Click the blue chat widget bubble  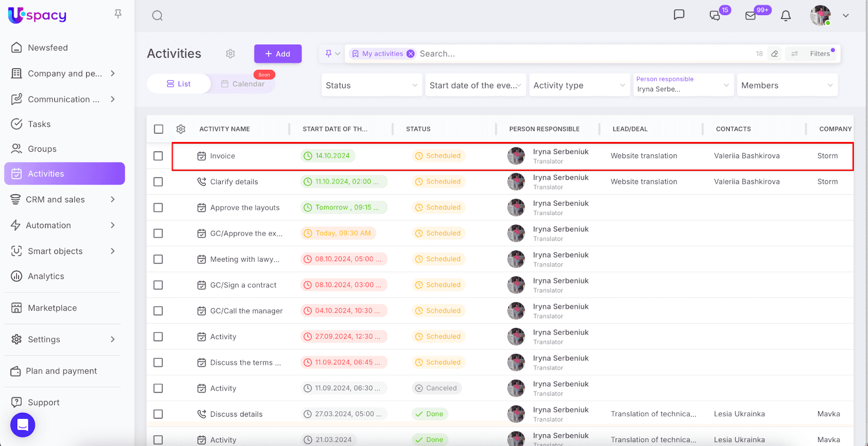23,425
